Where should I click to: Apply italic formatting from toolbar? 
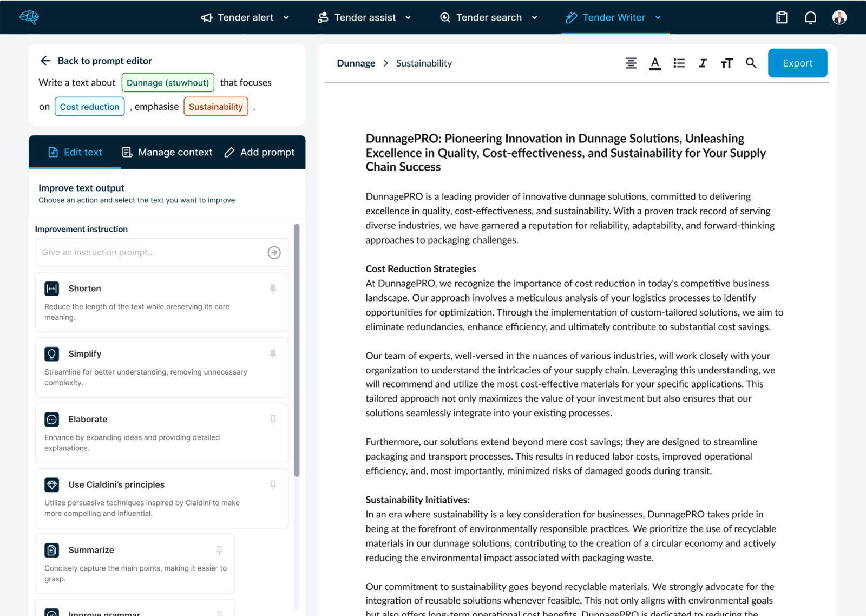coord(703,63)
